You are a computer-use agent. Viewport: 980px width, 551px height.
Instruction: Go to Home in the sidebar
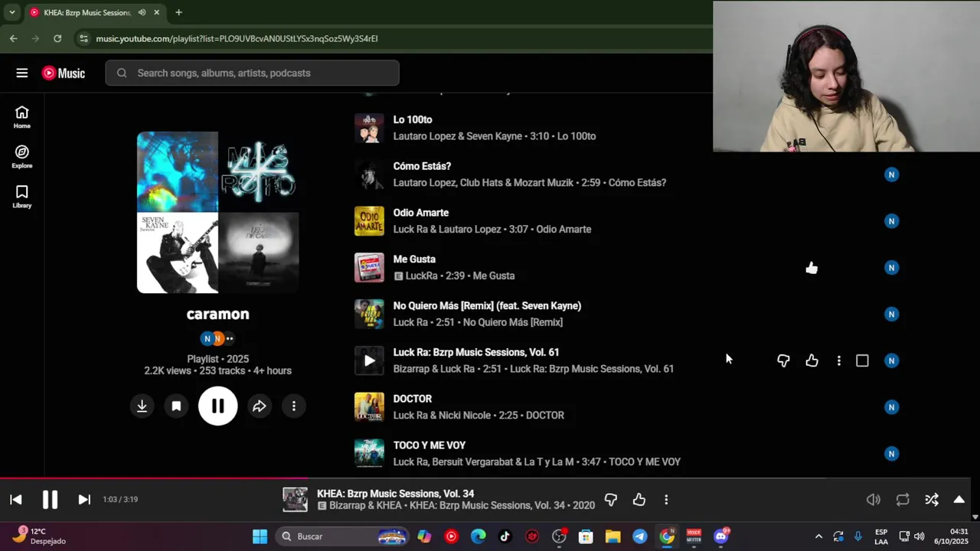21,117
